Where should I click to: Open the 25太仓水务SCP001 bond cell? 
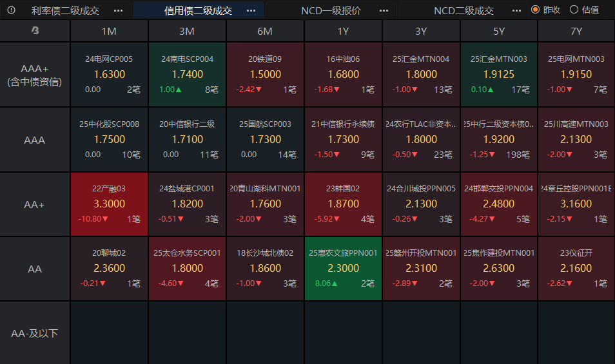click(187, 269)
